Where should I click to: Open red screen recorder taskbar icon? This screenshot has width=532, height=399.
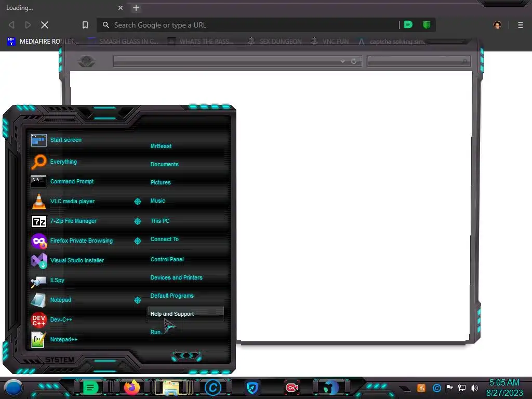(x=292, y=388)
